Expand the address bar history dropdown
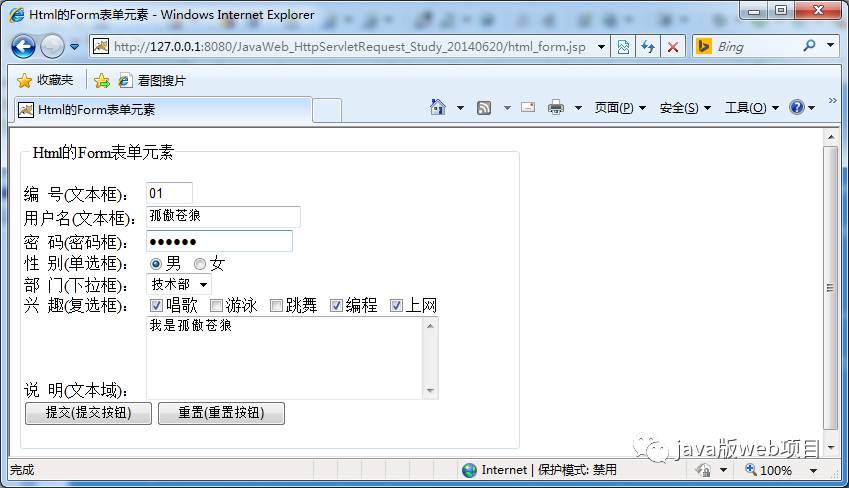Viewport: 849px width, 488px height. point(601,47)
